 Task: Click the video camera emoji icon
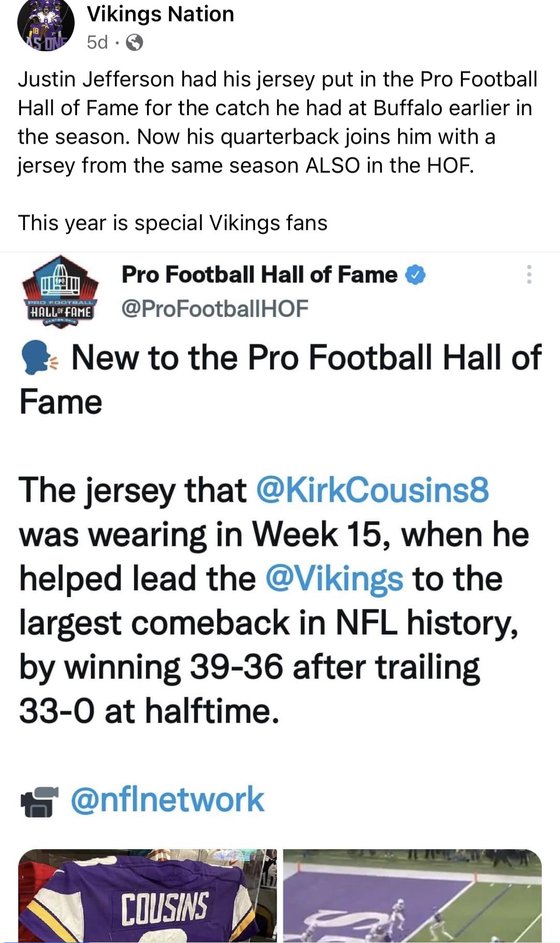tap(39, 800)
